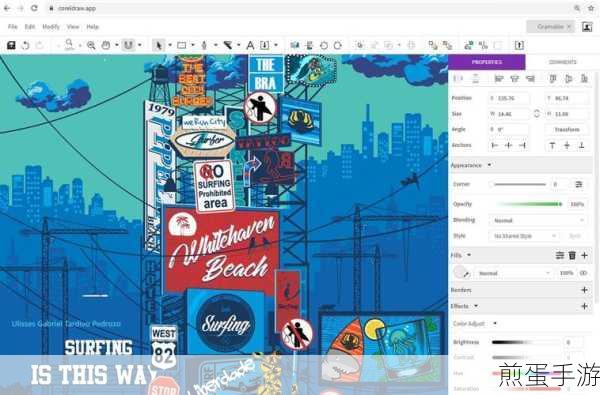
Task: Toggle fill visibility eye icon
Action: pos(584,273)
